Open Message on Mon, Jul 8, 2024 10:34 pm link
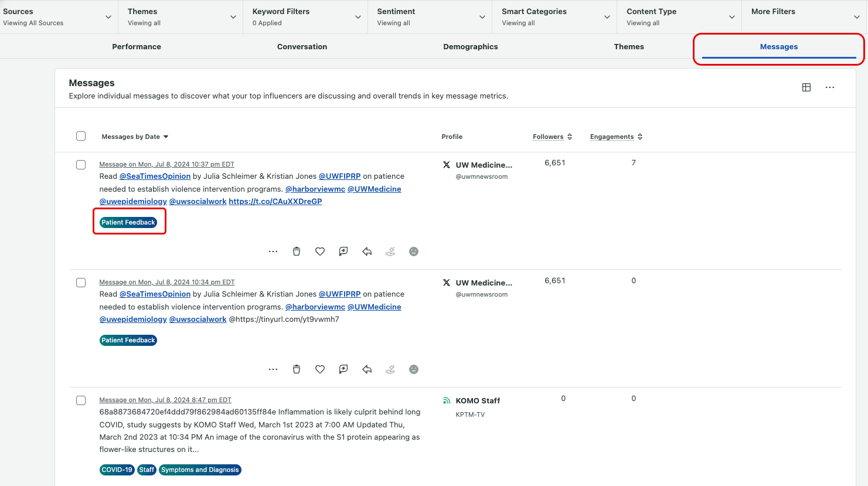This screenshot has height=486, width=868. [167, 283]
